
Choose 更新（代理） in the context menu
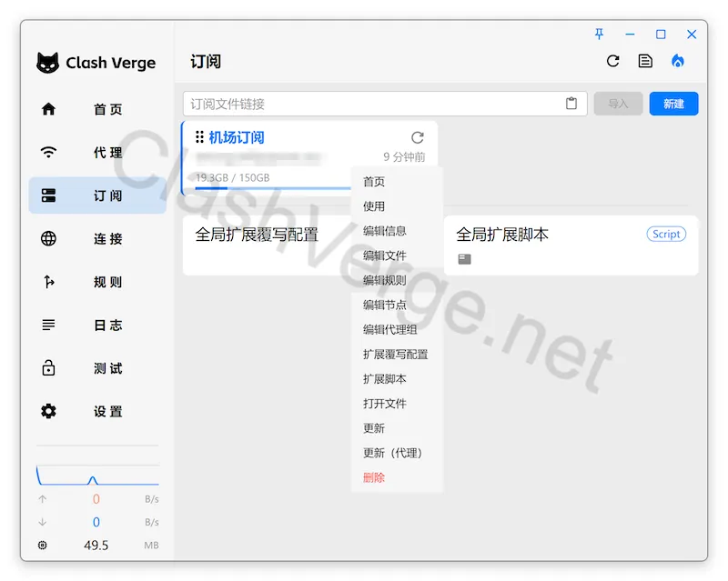(x=397, y=453)
